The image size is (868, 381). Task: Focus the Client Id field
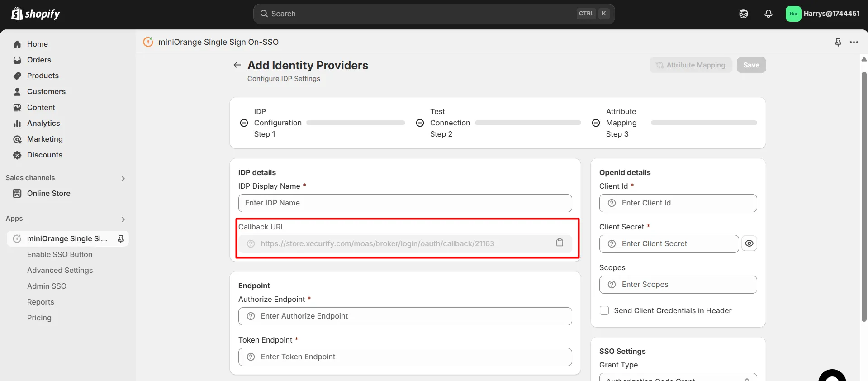678,203
